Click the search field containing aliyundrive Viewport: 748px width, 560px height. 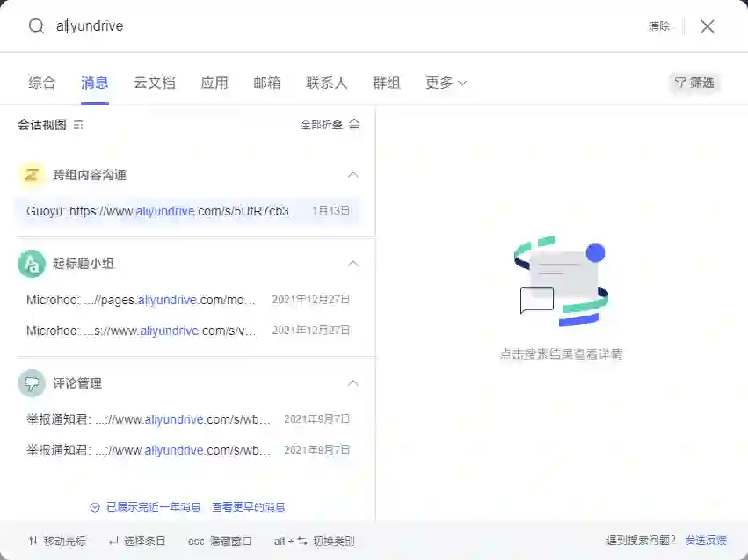pos(344,25)
